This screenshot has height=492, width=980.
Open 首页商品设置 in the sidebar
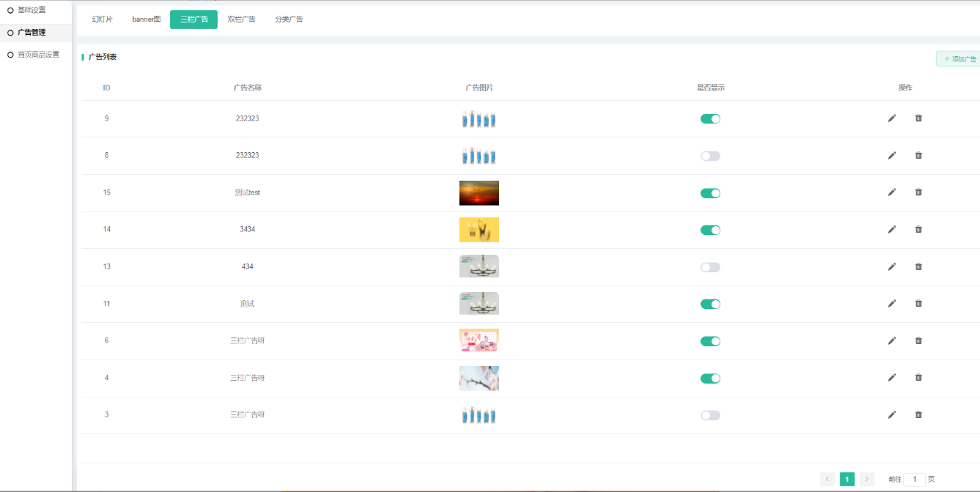(38, 54)
